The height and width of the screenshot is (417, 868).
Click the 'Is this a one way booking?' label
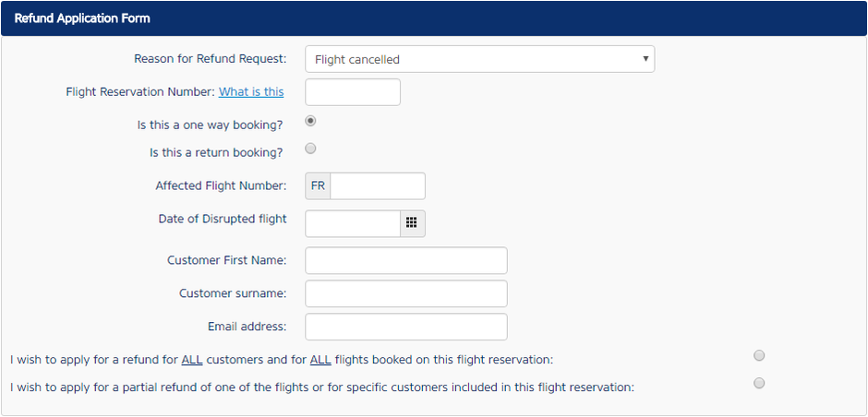click(x=209, y=125)
